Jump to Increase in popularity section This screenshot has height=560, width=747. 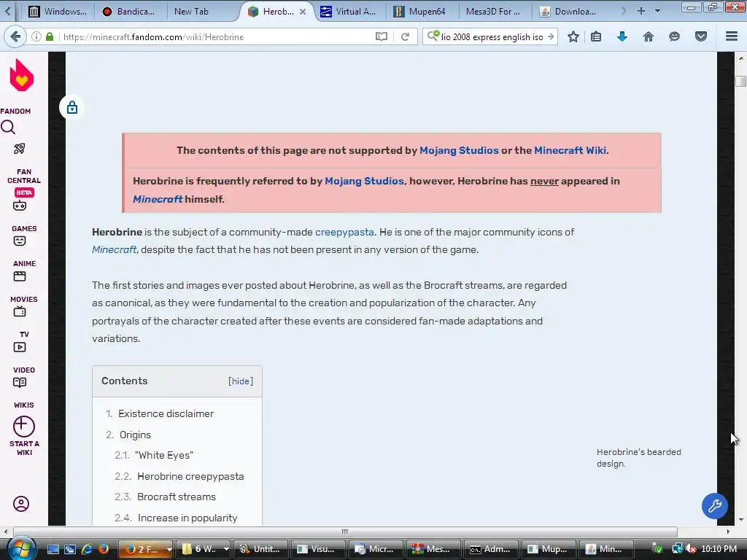(x=187, y=518)
